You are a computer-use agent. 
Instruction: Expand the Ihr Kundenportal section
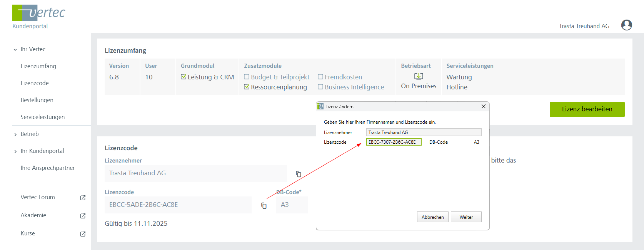click(15, 151)
